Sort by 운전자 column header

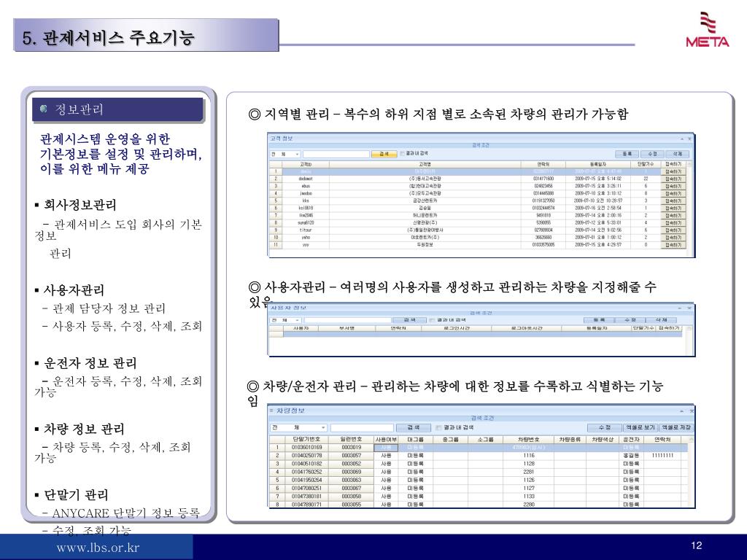point(631,440)
